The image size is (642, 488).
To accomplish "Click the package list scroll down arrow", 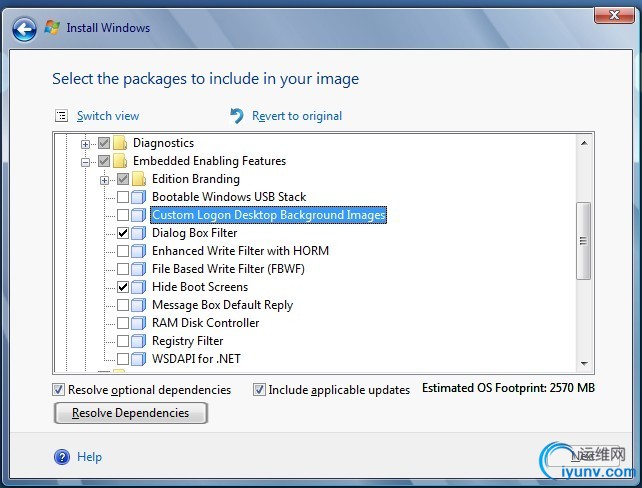I will [x=584, y=364].
